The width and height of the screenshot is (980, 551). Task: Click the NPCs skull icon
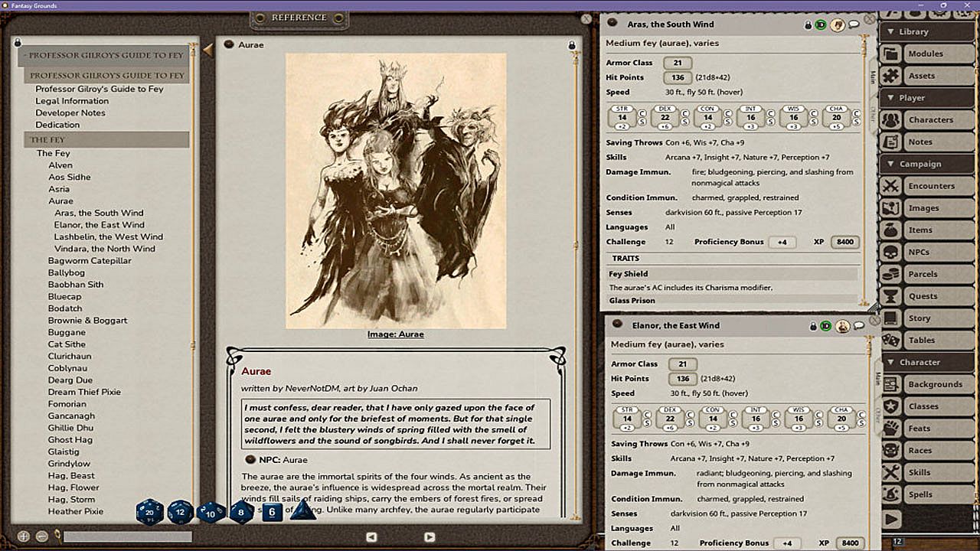click(890, 252)
